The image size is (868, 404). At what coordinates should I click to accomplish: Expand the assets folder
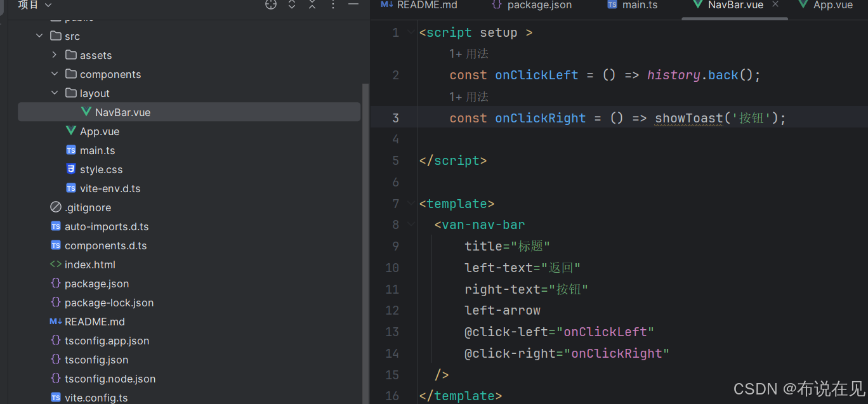(x=55, y=55)
